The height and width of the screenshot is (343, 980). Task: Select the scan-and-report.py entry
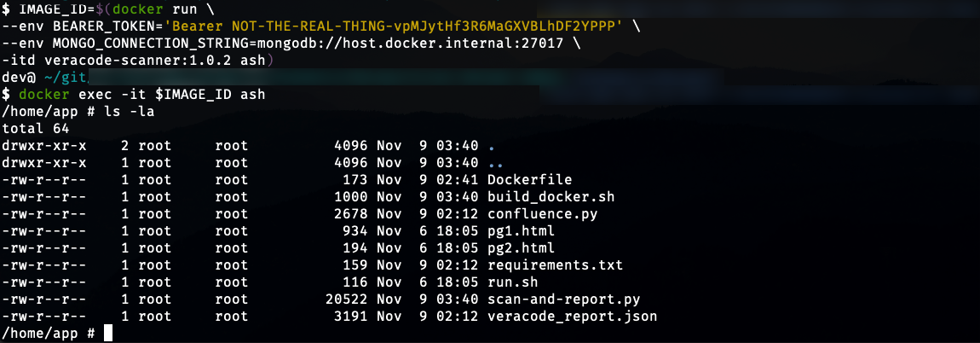[x=564, y=299]
